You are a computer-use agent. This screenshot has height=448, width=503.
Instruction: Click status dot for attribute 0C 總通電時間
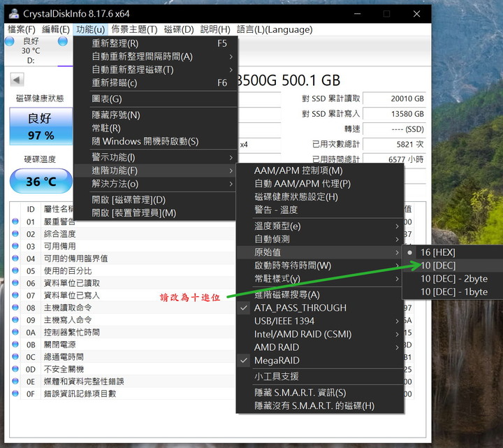pos(15,356)
